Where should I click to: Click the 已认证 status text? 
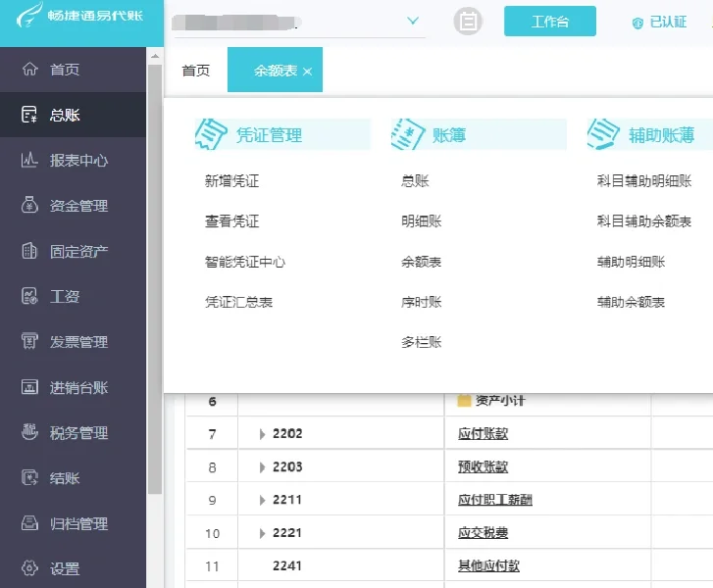pos(668,22)
